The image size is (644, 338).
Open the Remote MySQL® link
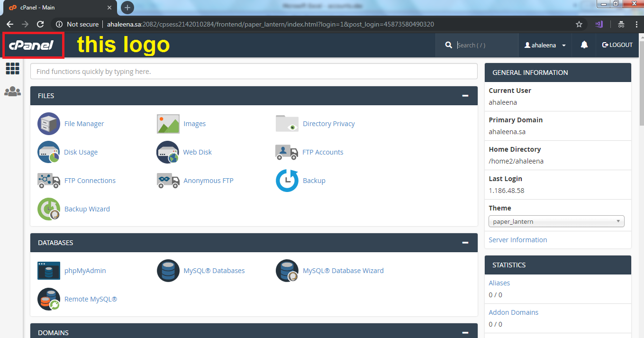click(x=91, y=299)
